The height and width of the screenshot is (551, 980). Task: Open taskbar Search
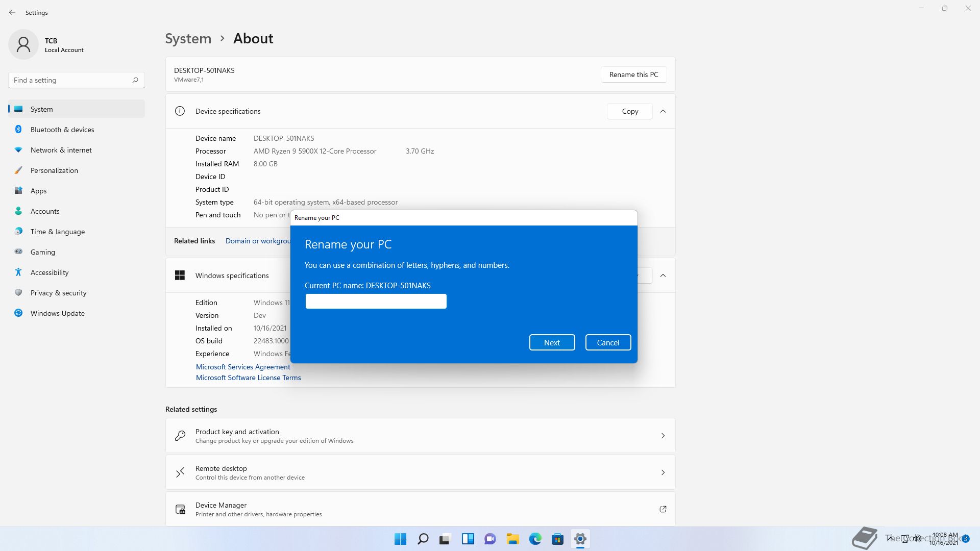coord(423,539)
